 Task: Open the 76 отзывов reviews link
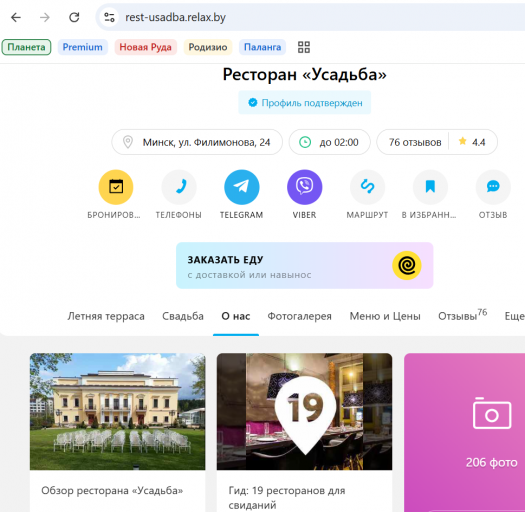[x=415, y=142]
